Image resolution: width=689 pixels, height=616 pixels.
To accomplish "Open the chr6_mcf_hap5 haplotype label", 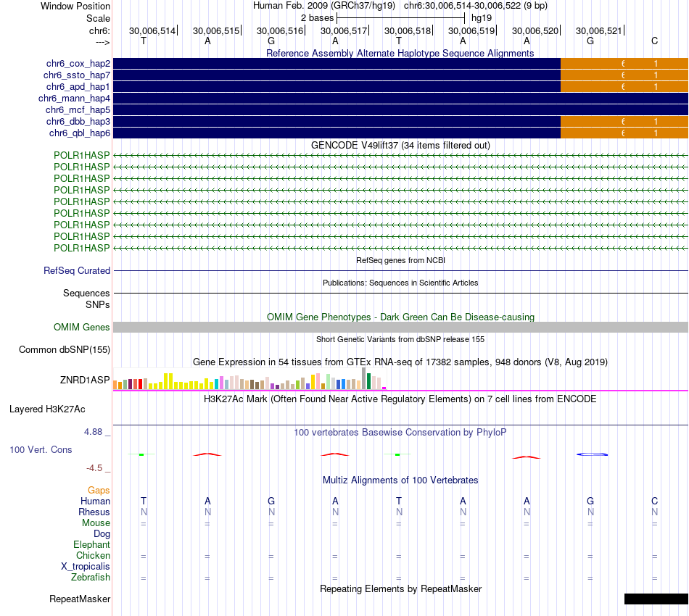I will coord(78,109).
